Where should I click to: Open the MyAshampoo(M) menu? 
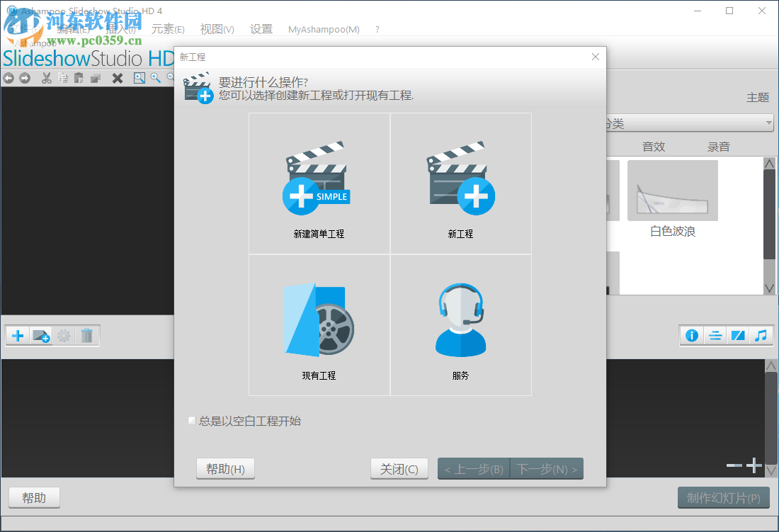[323, 29]
